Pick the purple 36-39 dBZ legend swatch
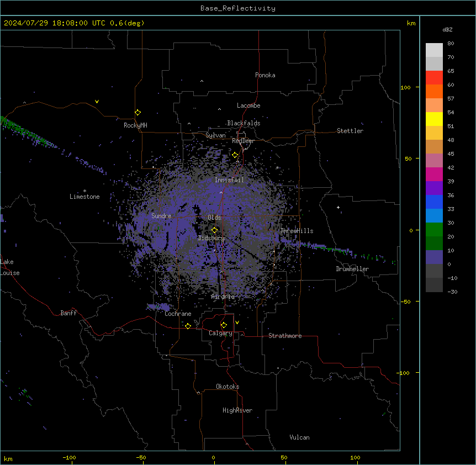 point(434,188)
